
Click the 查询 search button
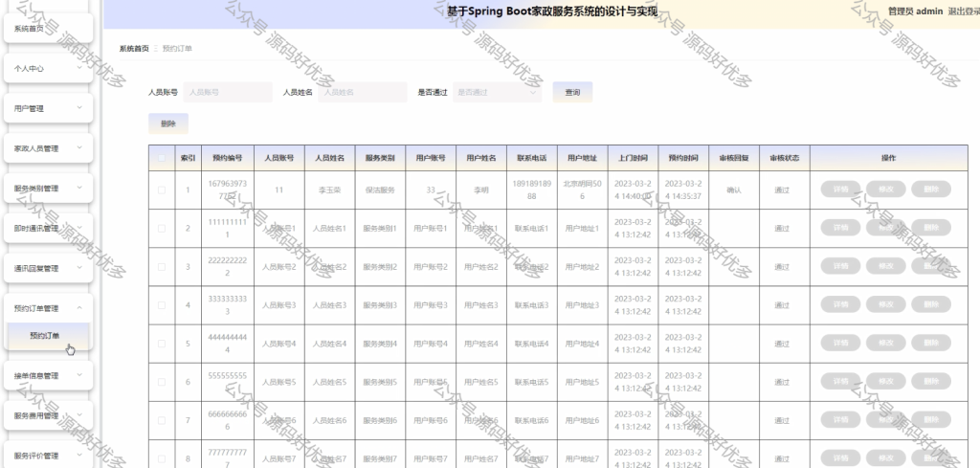[x=572, y=92]
